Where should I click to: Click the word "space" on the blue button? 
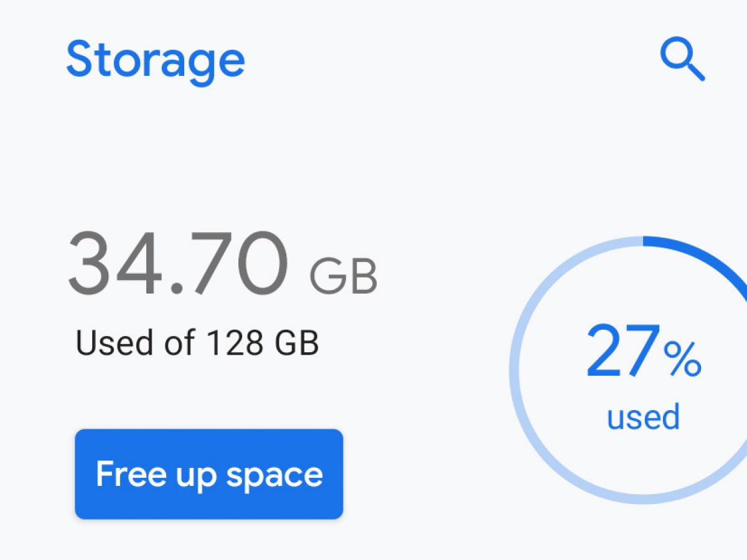click(x=275, y=475)
